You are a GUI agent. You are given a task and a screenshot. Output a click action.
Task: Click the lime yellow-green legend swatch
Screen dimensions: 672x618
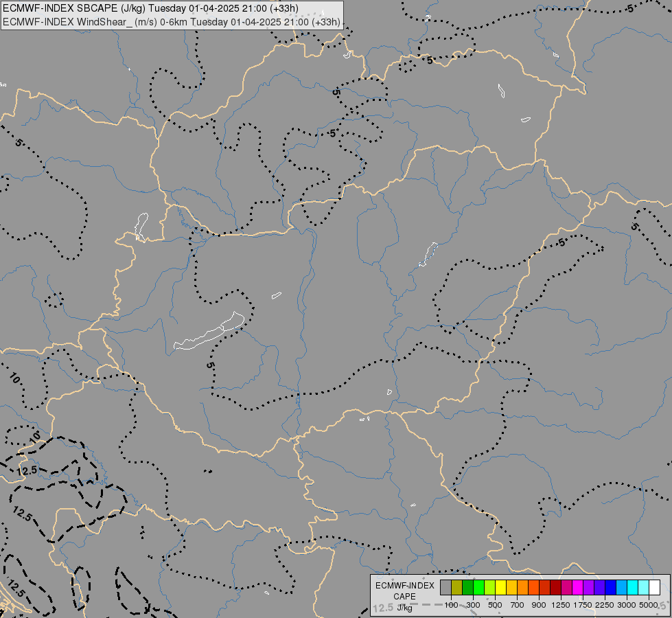click(490, 587)
